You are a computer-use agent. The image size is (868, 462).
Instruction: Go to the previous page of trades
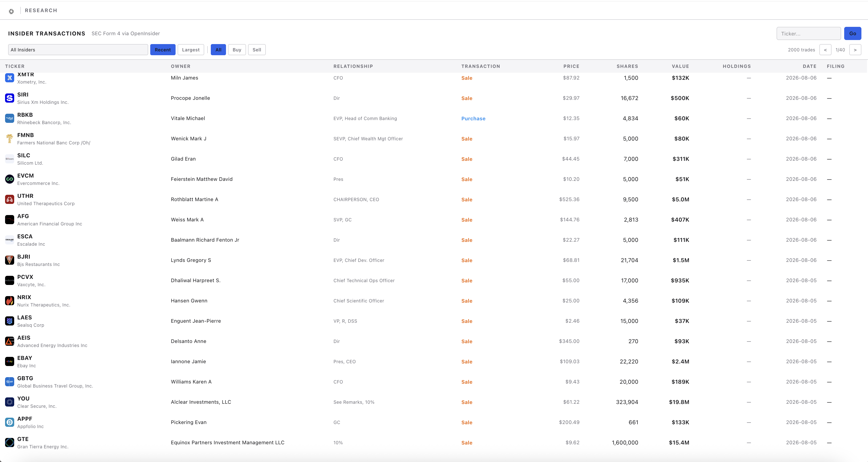pyautogui.click(x=825, y=50)
